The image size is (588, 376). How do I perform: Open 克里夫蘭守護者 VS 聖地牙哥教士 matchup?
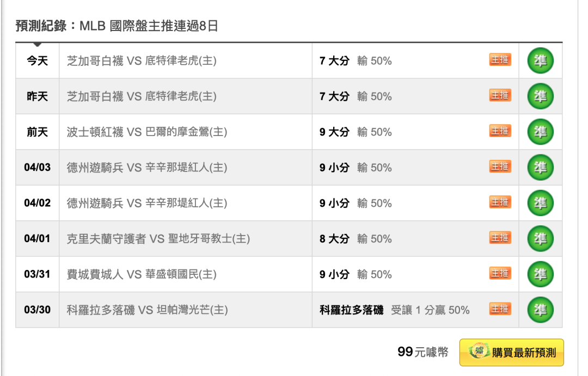coord(158,239)
